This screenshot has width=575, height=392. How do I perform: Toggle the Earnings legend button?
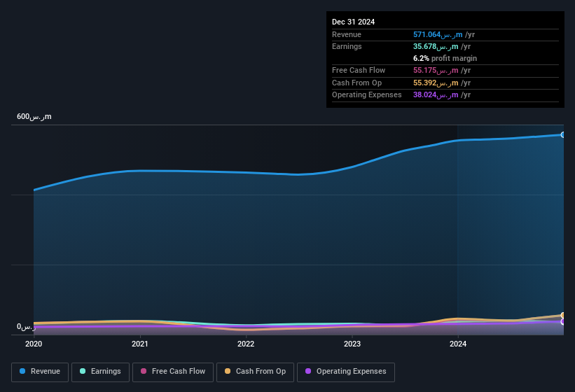100,372
